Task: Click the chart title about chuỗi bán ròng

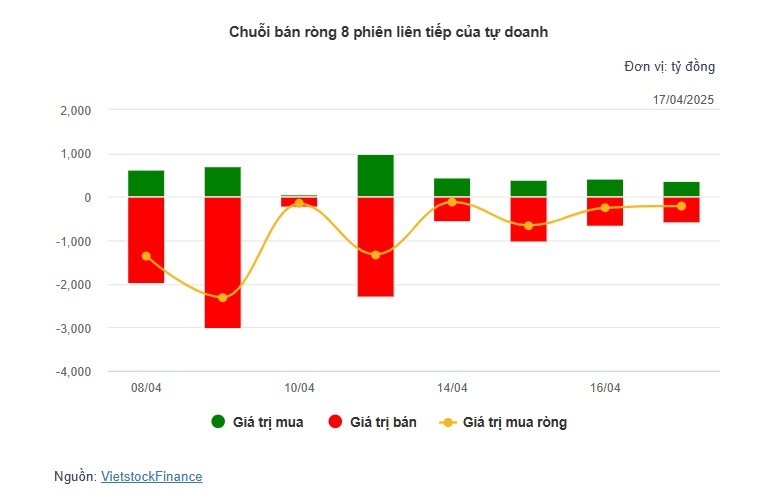Action: tap(388, 32)
